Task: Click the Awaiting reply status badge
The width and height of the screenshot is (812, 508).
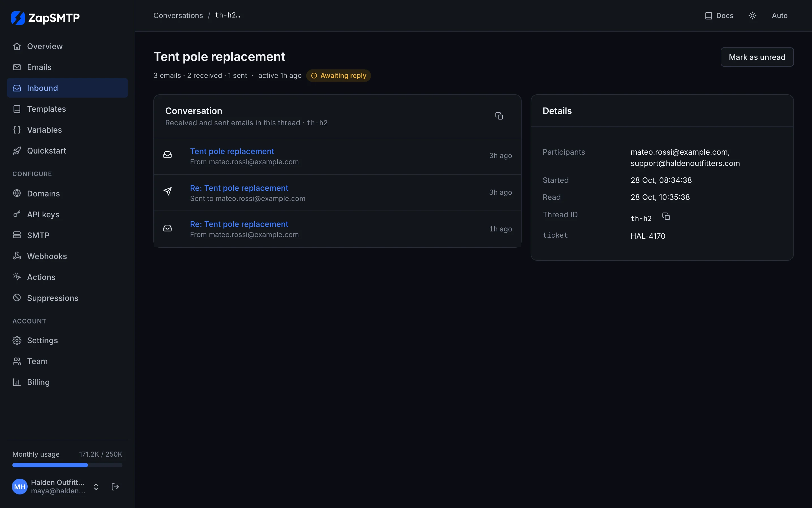Action: click(x=338, y=76)
